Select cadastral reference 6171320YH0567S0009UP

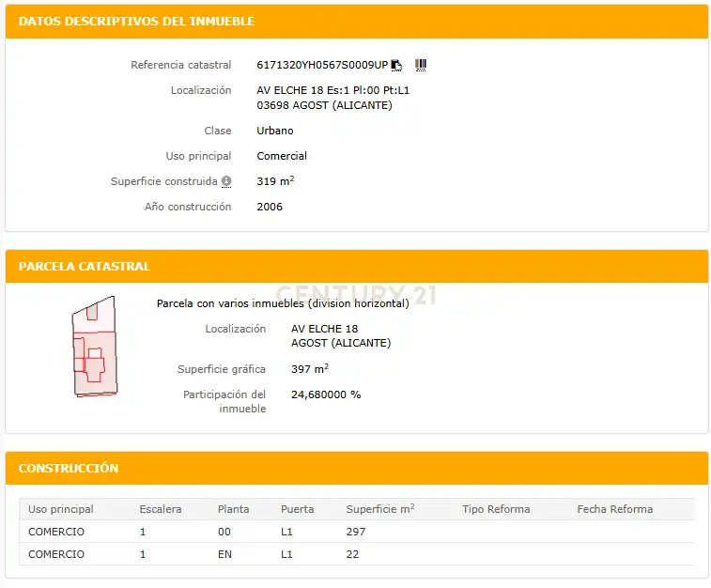point(322,65)
